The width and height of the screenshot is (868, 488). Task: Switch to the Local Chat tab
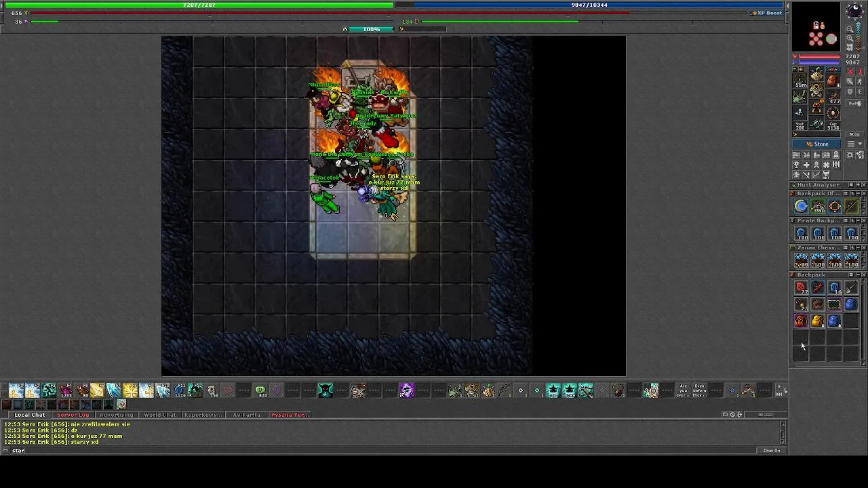(x=30, y=415)
